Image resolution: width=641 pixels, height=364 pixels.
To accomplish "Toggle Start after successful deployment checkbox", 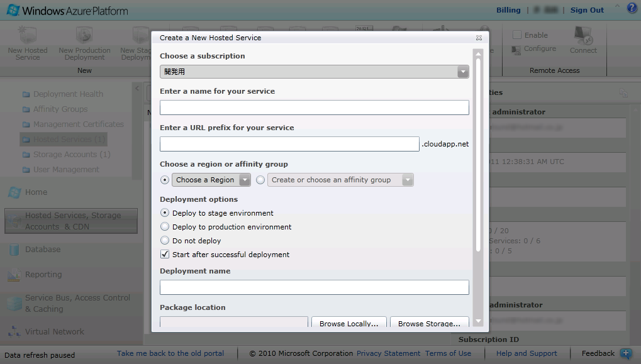I will pos(165,255).
